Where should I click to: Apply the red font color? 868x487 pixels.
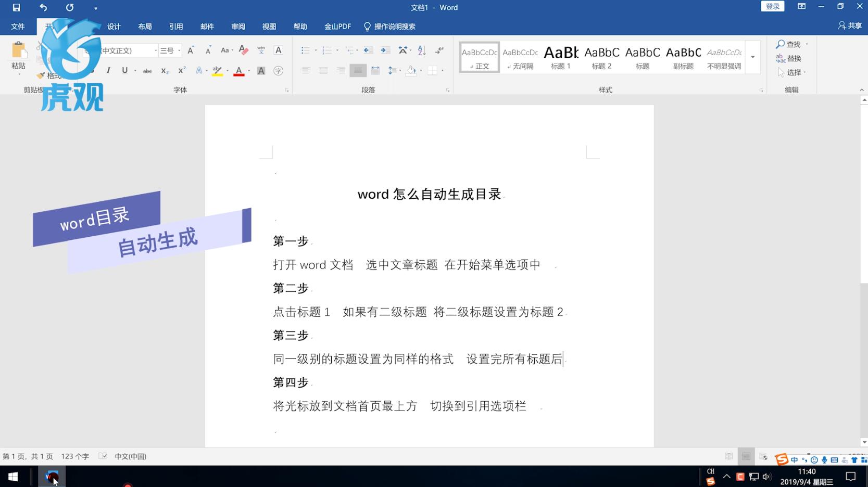click(239, 71)
